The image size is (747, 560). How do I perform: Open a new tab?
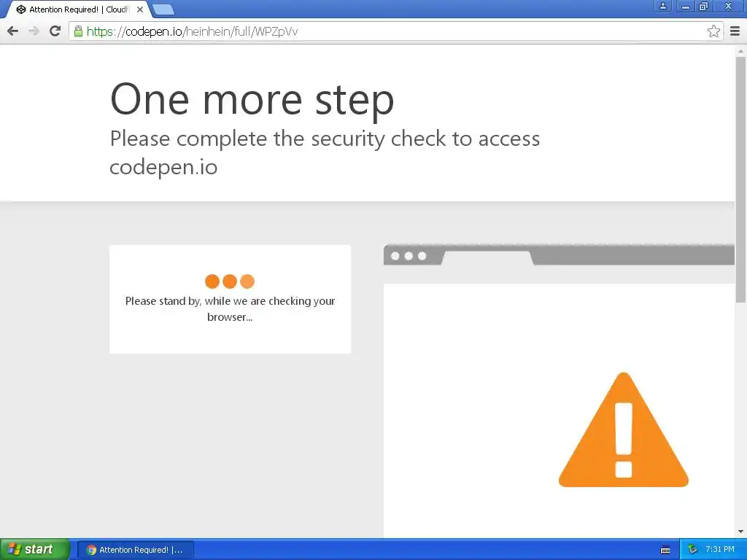[163, 9]
